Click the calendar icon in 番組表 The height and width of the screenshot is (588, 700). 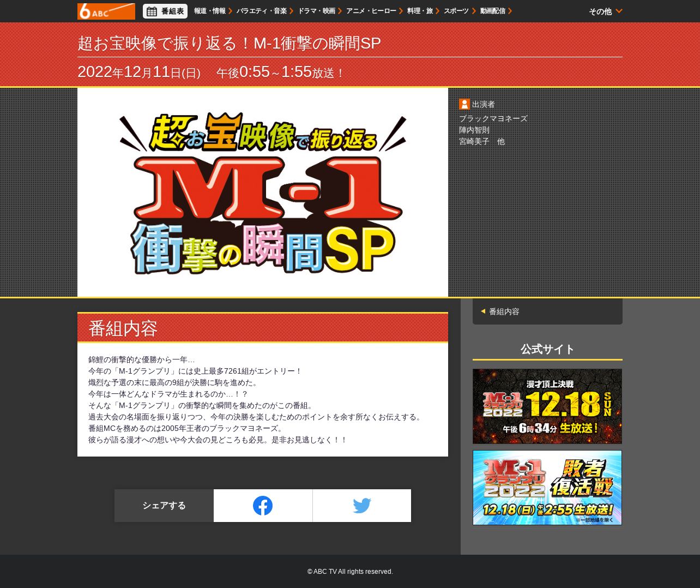tap(152, 11)
